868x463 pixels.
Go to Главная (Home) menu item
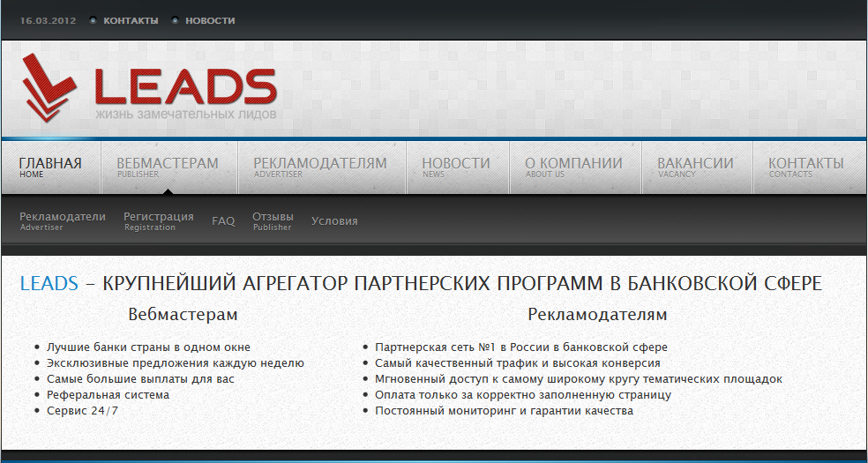(x=50, y=168)
